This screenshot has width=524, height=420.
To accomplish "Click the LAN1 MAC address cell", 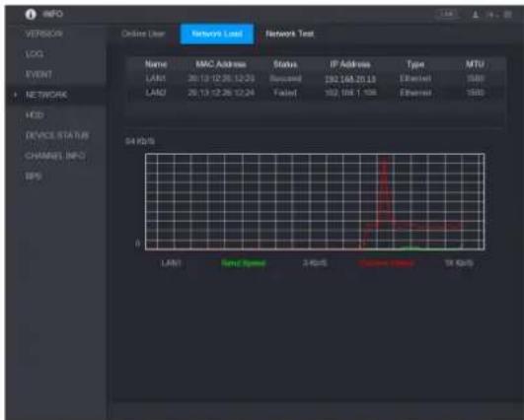I will (x=221, y=79).
